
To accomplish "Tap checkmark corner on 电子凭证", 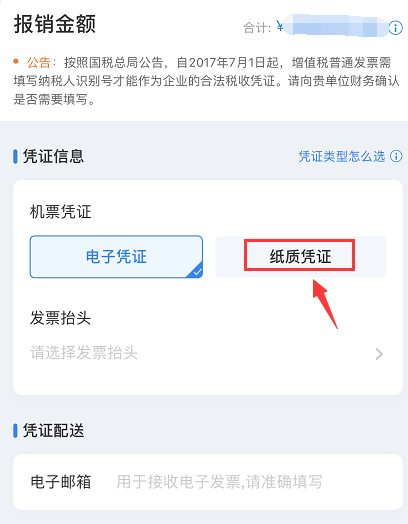I will (x=196, y=271).
